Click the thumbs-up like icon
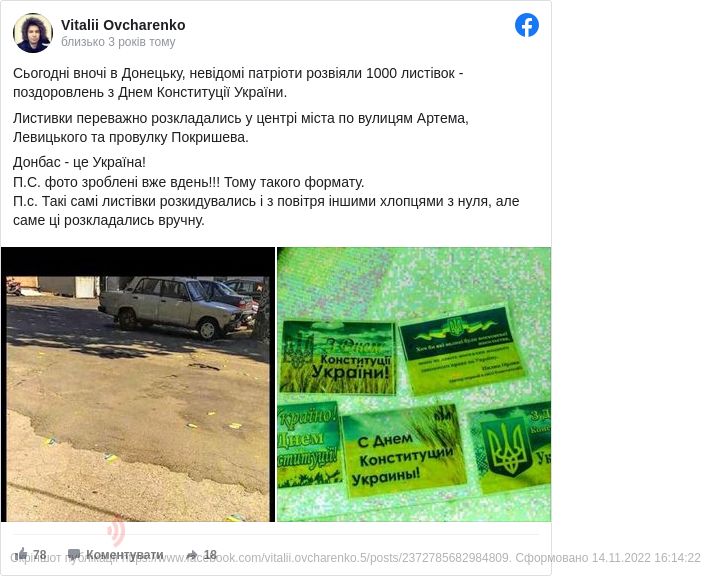Screen dimensions: 720x576 [21, 553]
